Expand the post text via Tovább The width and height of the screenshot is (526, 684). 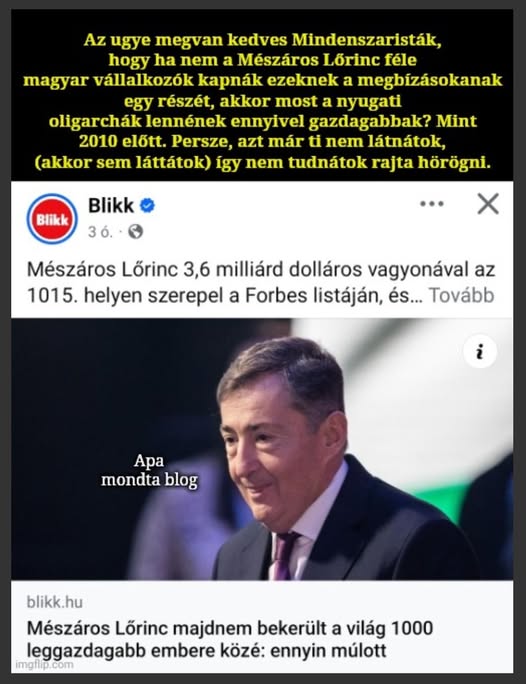point(461,295)
